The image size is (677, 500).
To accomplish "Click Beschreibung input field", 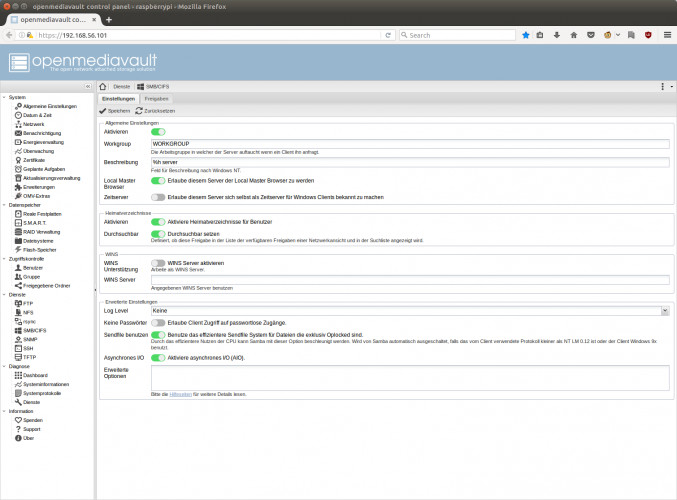I will point(410,162).
